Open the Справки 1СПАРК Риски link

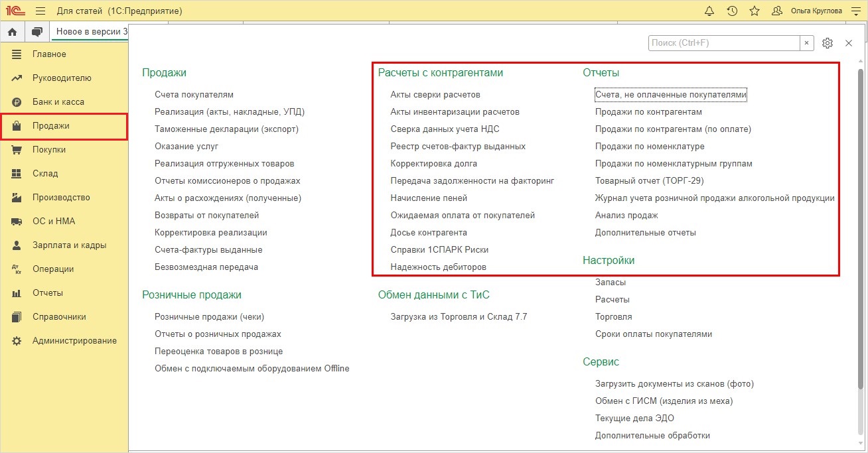[439, 250]
